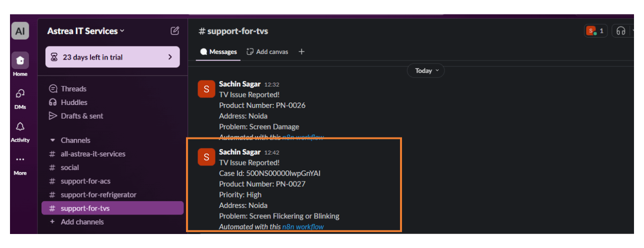Open the Astrea IT Services workspace menu
Viewport: 644px width, 248px height.
(x=86, y=31)
